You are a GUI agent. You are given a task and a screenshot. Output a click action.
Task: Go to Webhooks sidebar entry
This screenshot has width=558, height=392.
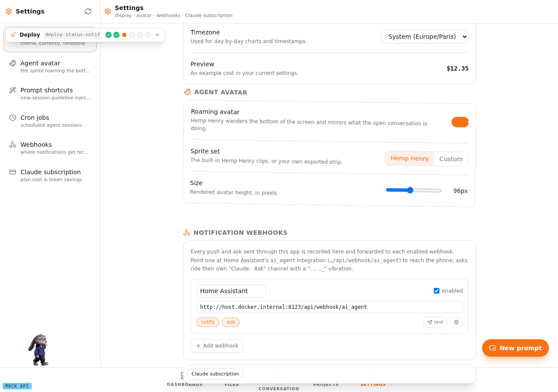50,148
